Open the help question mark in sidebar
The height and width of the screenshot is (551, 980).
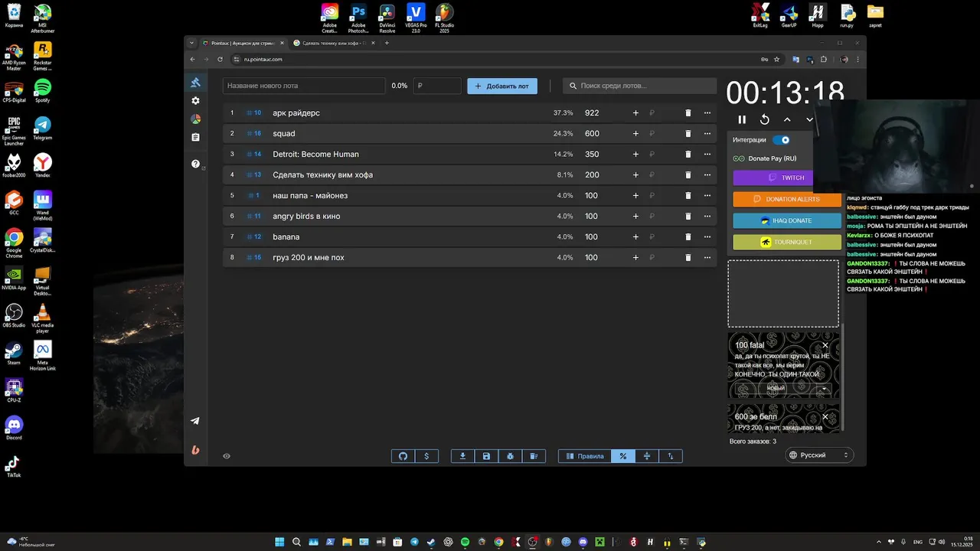click(x=195, y=164)
